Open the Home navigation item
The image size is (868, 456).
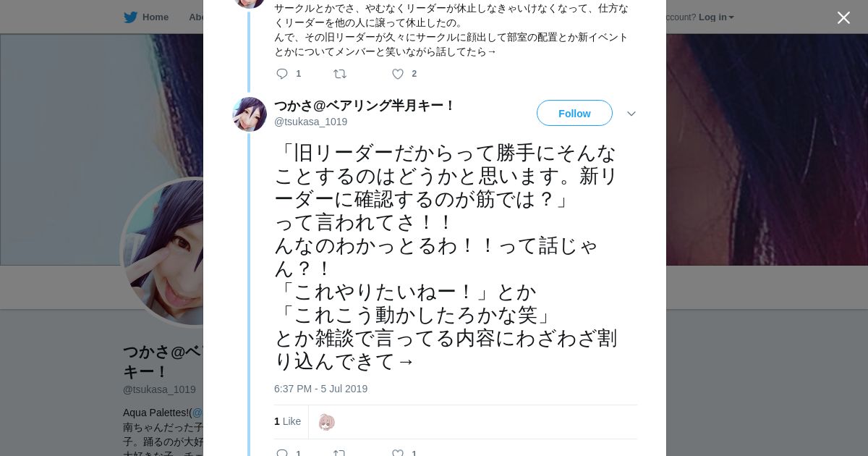pos(155,17)
